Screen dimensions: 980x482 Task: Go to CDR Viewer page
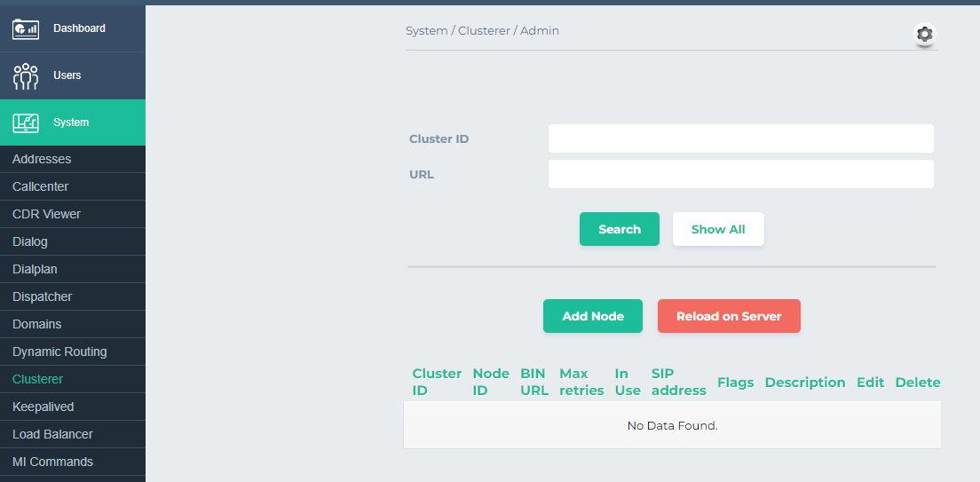(x=46, y=214)
